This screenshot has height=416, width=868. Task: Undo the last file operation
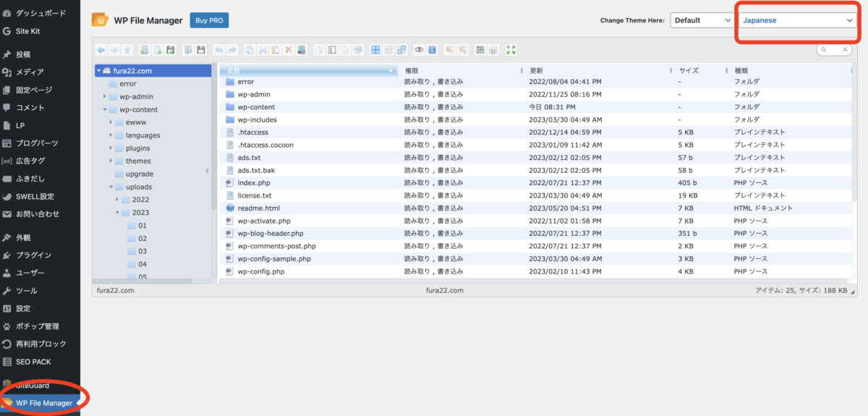(218, 50)
